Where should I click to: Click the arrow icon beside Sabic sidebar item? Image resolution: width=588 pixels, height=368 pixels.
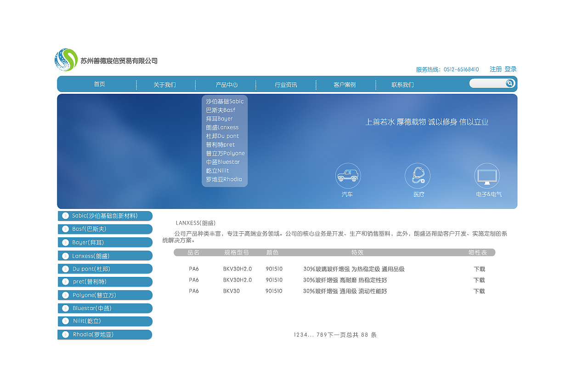(65, 216)
